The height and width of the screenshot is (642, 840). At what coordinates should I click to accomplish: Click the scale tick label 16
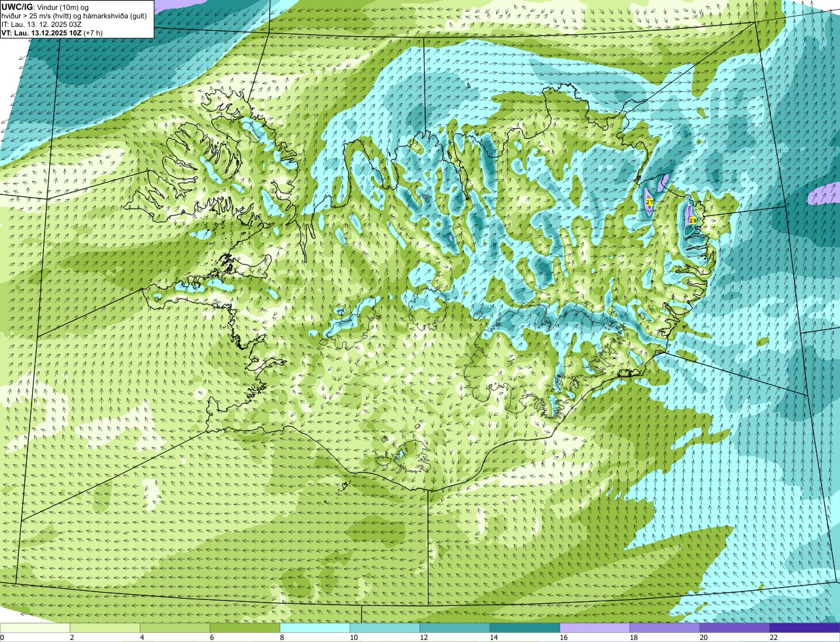click(x=564, y=637)
